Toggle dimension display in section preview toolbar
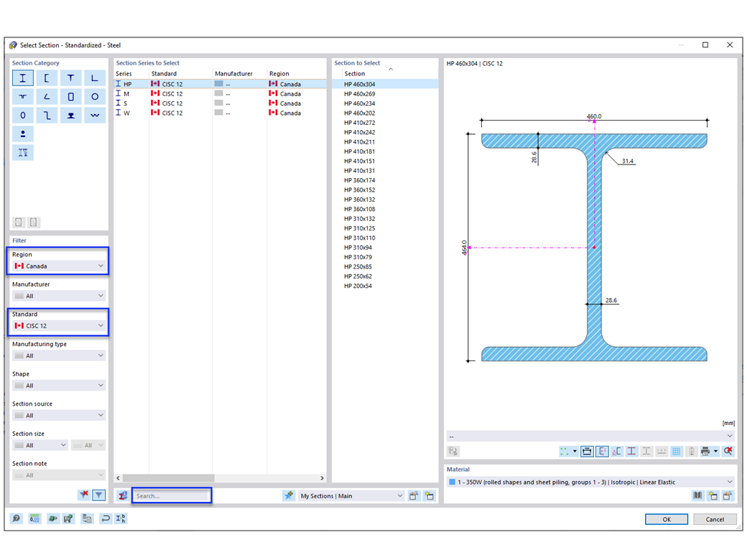 click(587, 451)
